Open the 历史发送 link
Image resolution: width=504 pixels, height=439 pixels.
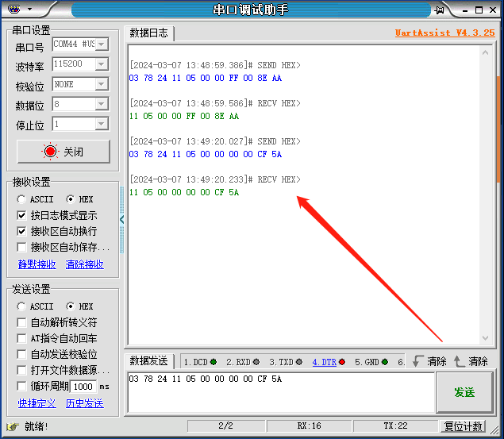coord(85,403)
